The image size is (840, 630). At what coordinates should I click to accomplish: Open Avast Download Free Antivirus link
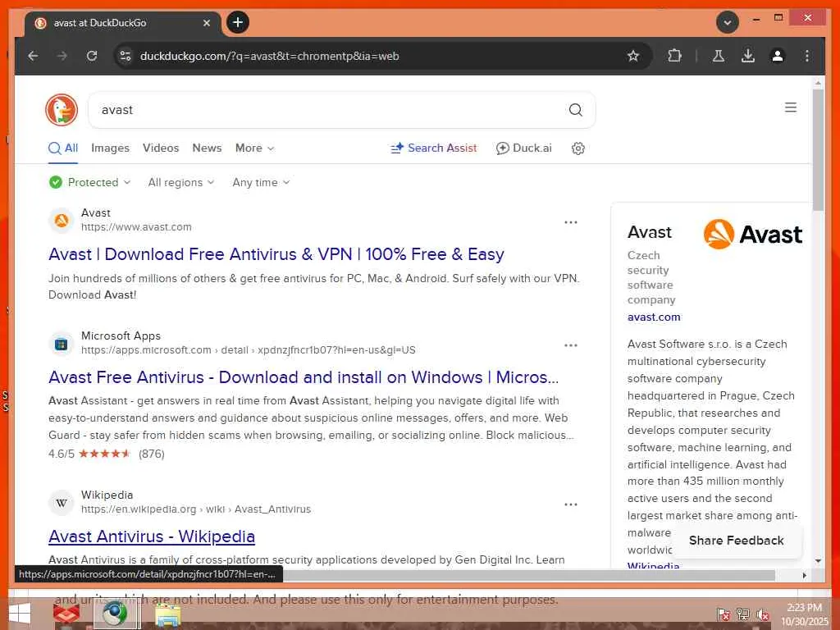(276, 254)
